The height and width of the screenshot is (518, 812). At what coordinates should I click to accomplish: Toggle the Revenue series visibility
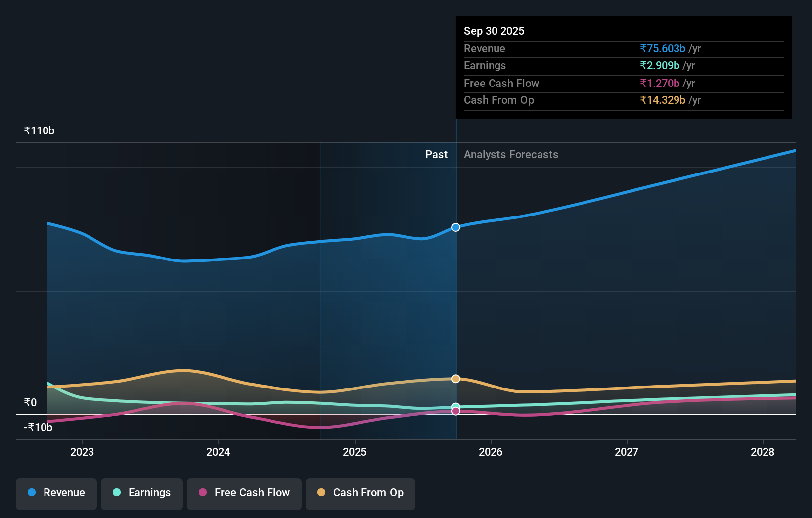pos(56,492)
